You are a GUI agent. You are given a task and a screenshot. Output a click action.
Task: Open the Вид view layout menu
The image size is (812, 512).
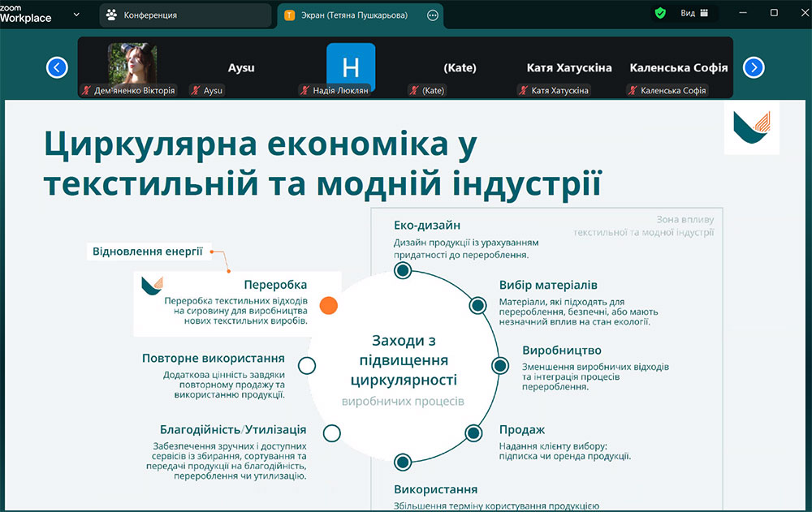coord(694,13)
